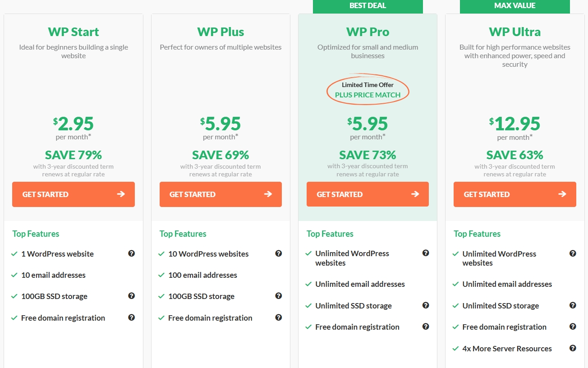Click help icon for WP Start free domain registration
Screen dimensions: 588x368
pyautogui.click(x=131, y=317)
